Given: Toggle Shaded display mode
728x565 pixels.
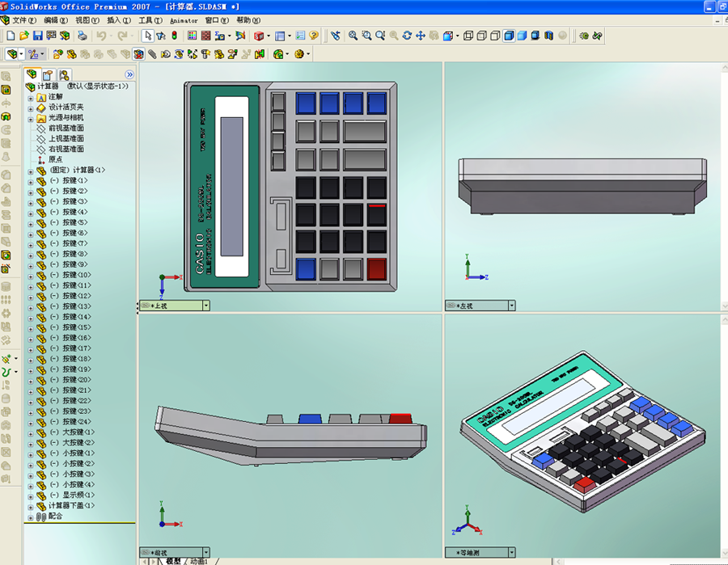Looking at the screenshot, I should (523, 36).
